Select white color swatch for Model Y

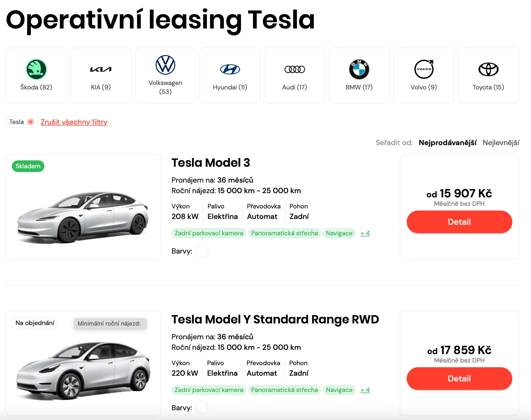(202, 408)
